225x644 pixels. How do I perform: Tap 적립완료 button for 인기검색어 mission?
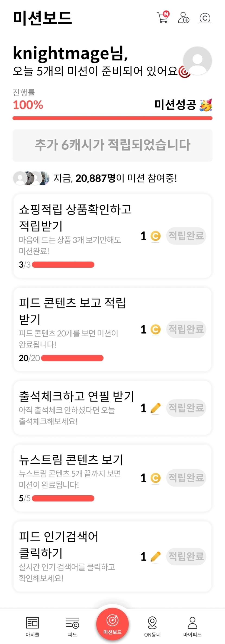tap(186, 557)
